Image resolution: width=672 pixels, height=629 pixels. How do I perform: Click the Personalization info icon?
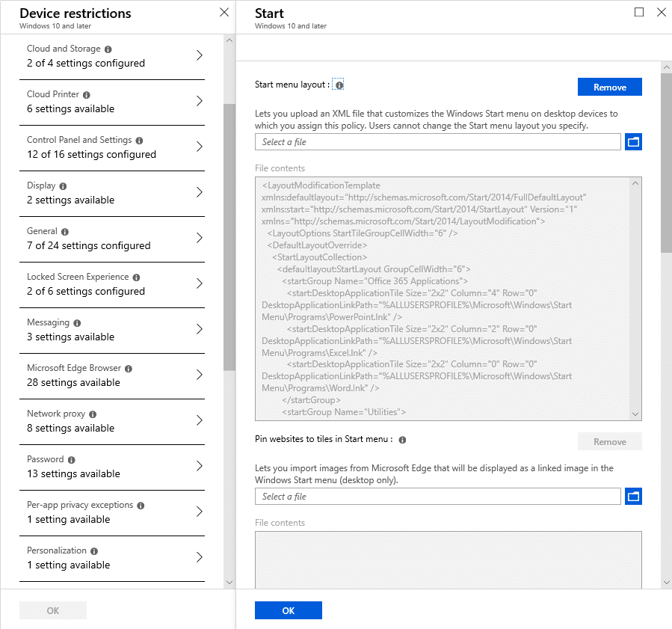[x=94, y=551]
